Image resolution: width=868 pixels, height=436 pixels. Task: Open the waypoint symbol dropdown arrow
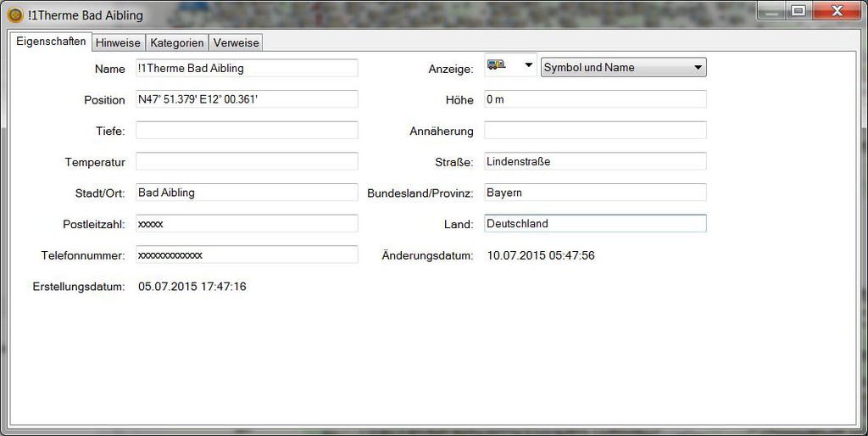(x=528, y=66)
